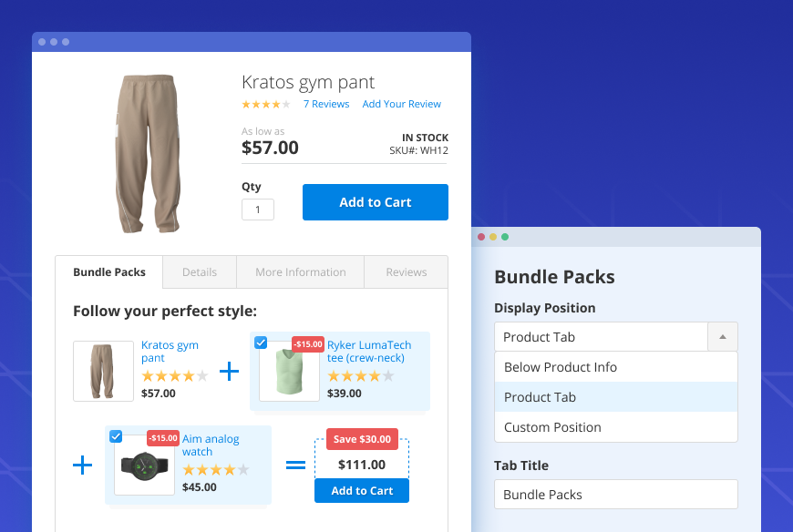Click the Kratos gym pant star rating
The height and width of the screenshot is (532, 793).
pyautogui.click(x=175, y=375)
